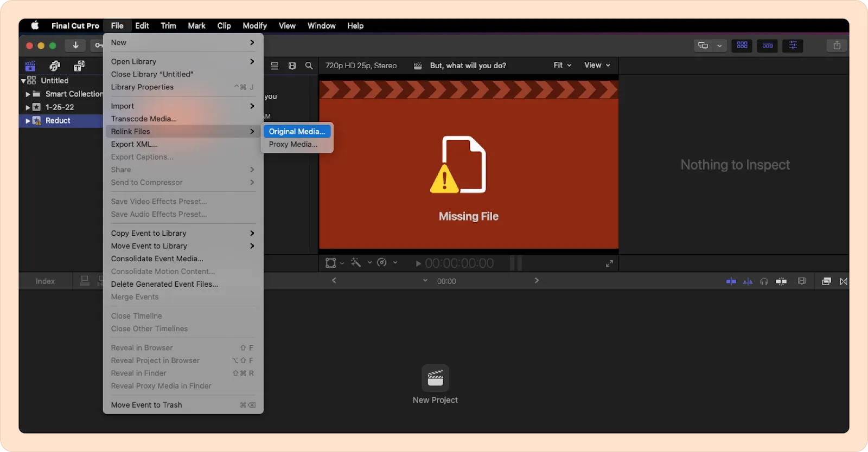This screenshot has width=868, height=452.
Task: Toggle the Browser show/hide button
Action: tap(742, 46)
